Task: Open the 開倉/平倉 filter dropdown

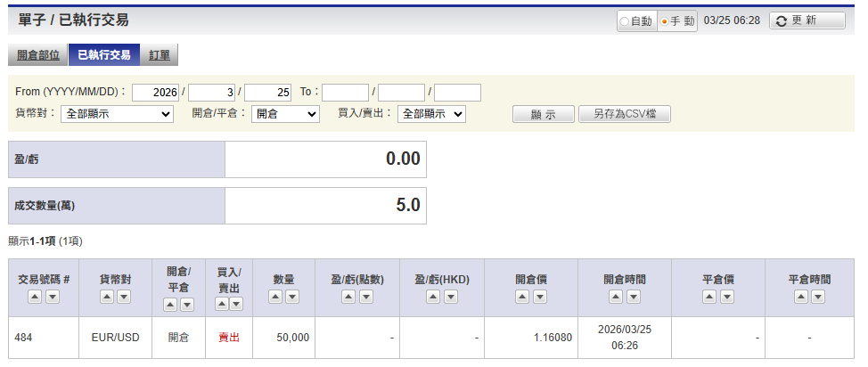Action: point(285,114)
